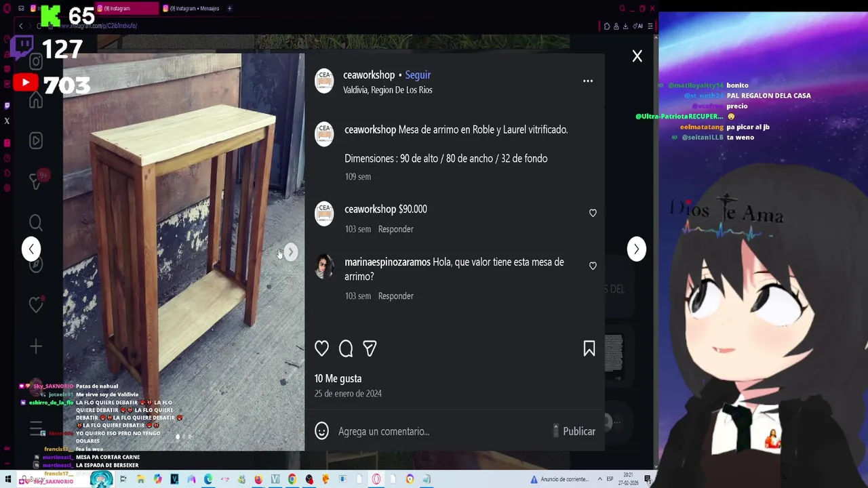This screenshot has height=488, width=868.
Task: Go to the previous post arrow
Action: [x=31, y=249]
